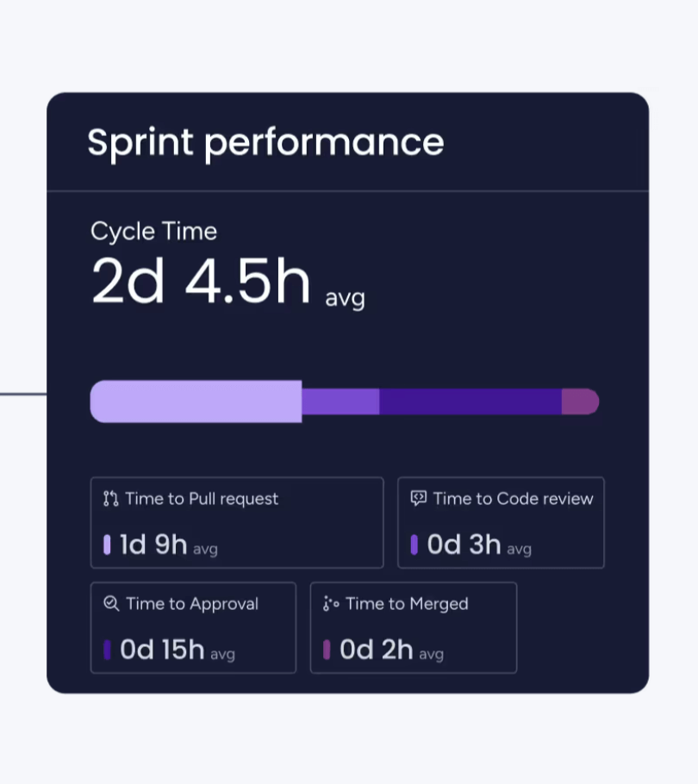Screen dimensions: 698x784
Task: Select the Time to Merged card
Action: pyautogui.click(x=414, y=627)
